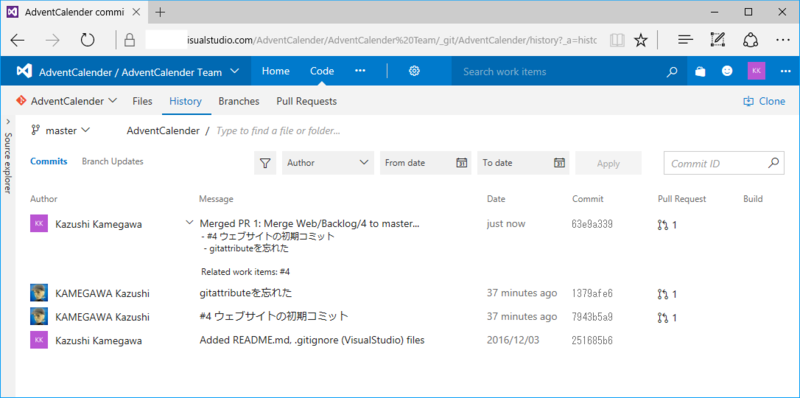800x398 pixels.
Task: Open a new browser tab
Action: click(x=160, y=12)
